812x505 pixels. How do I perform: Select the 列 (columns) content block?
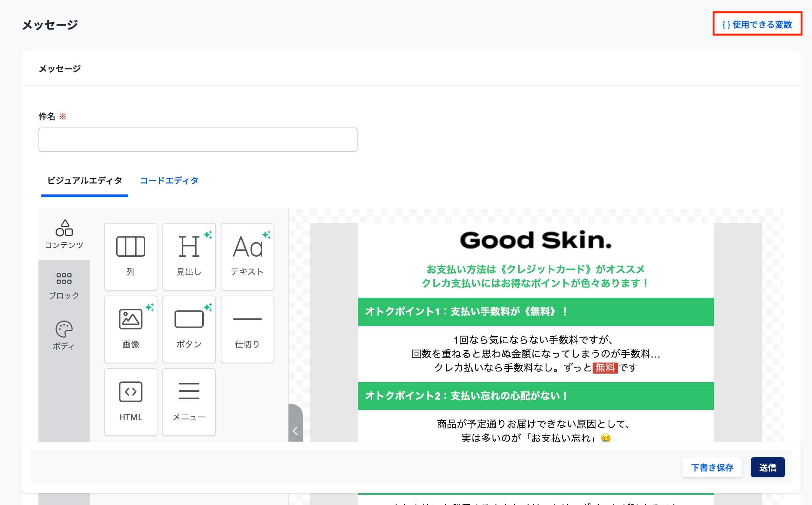(130, 256)
